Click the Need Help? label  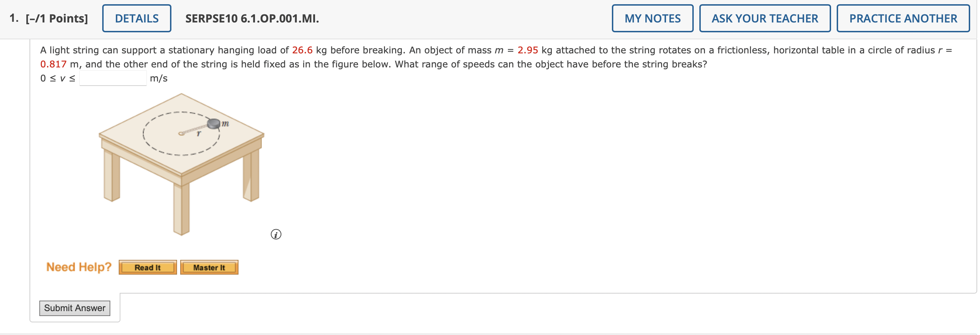(78, 267)
